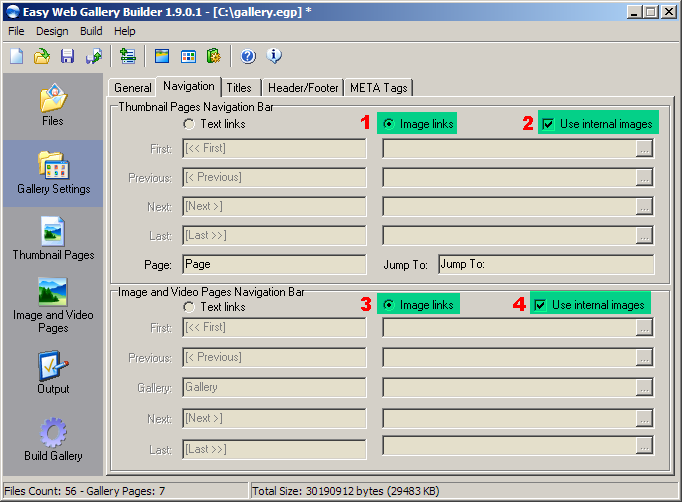Switch to the Titles tab
The image size is (682, 502).
coord(239,87)
